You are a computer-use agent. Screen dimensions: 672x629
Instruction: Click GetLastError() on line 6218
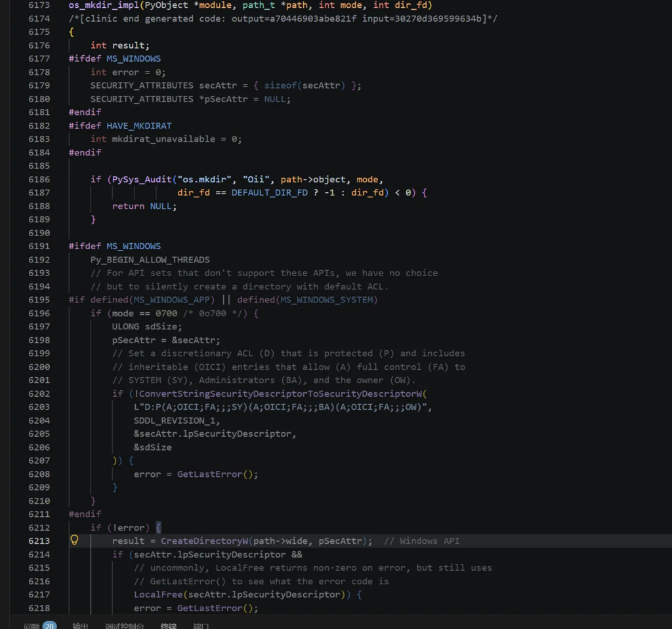215,608
